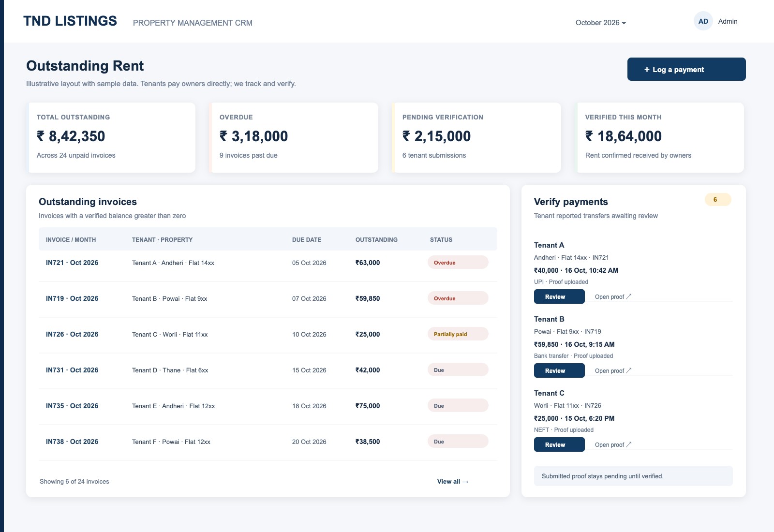The image size is (774, 532).
Task: Click Due status badge for IN738
Action: click(458, 442)
